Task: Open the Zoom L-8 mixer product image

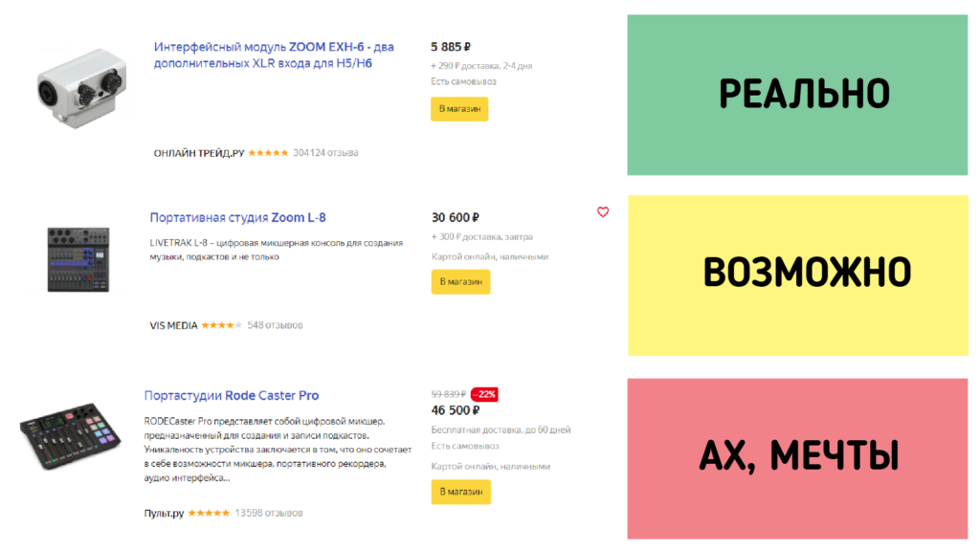Action: [x=78, y=259]
